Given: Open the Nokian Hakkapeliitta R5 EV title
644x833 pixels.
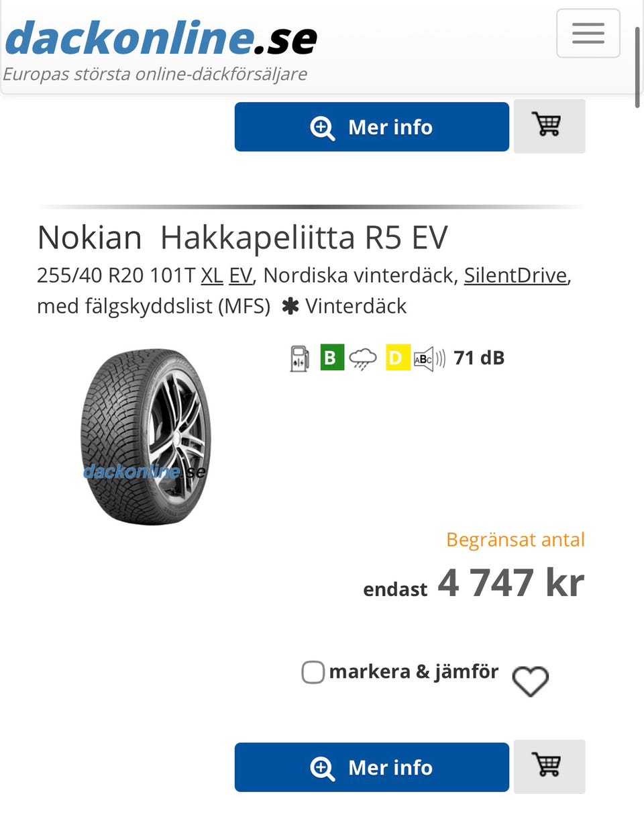Looking at the screenshot, I should (242, 238).
